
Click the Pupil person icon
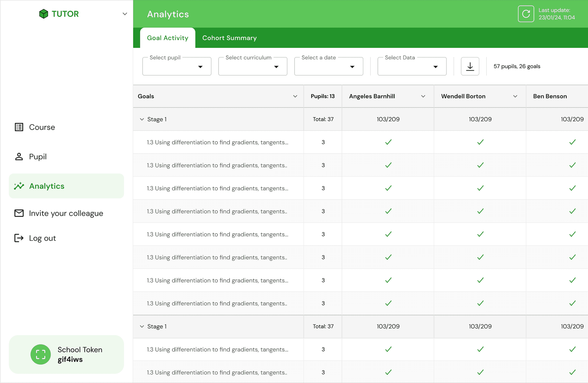coord(19,157)
